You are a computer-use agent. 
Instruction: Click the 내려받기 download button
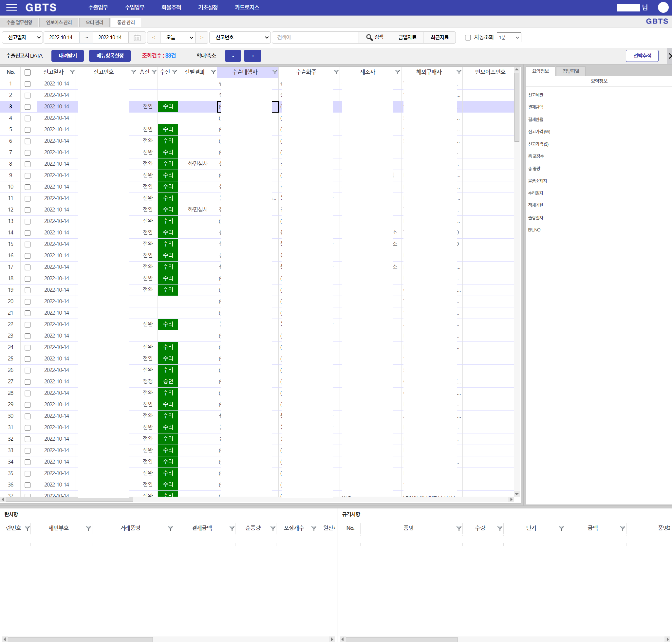click(x=67, y=55)
